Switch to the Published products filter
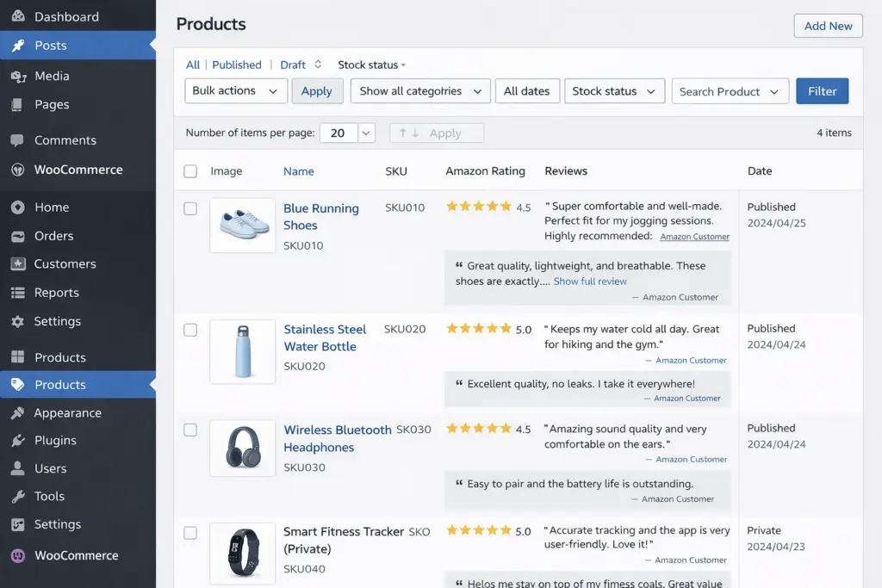 pos(237,64)
